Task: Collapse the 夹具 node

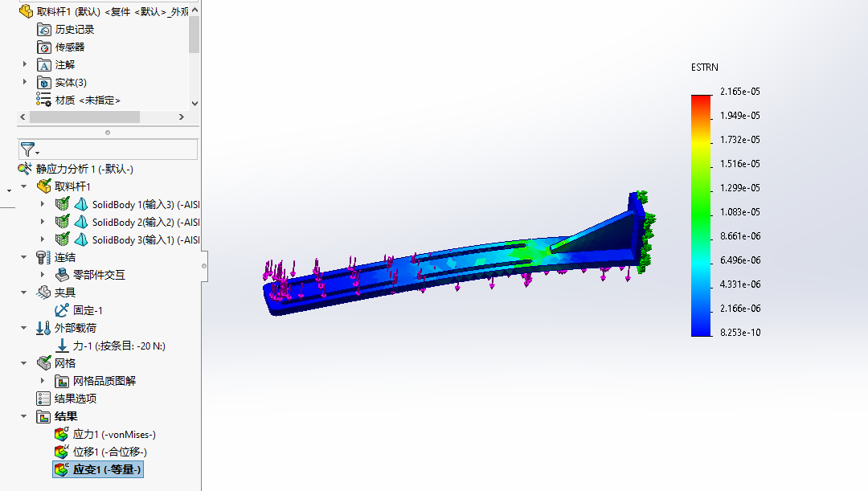Action: 24,293
